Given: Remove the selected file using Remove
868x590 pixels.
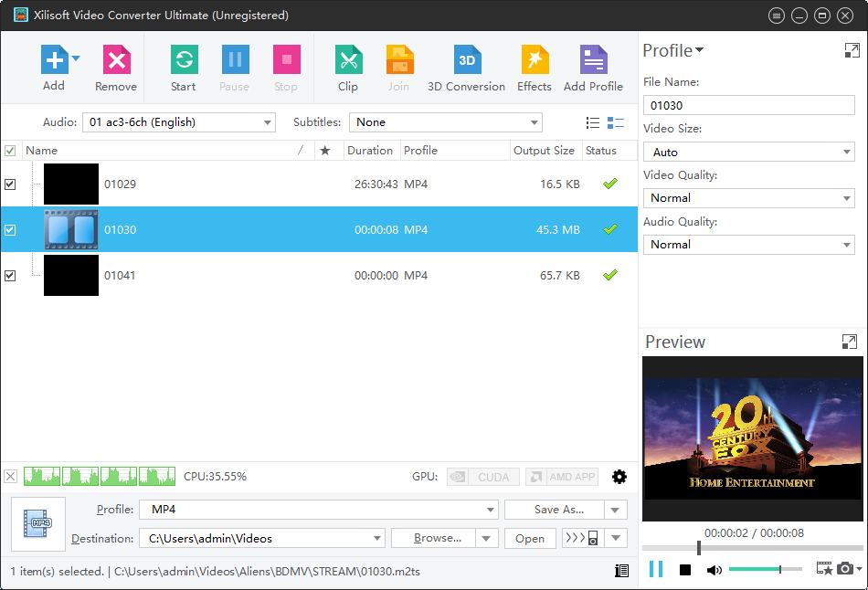Looking at the screenshot, I should [x=116, y=61].
